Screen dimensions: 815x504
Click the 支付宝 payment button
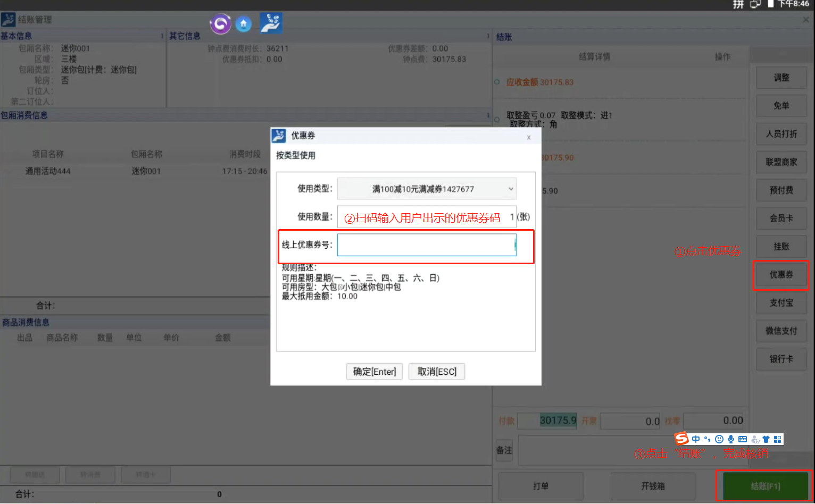[781, 303]
